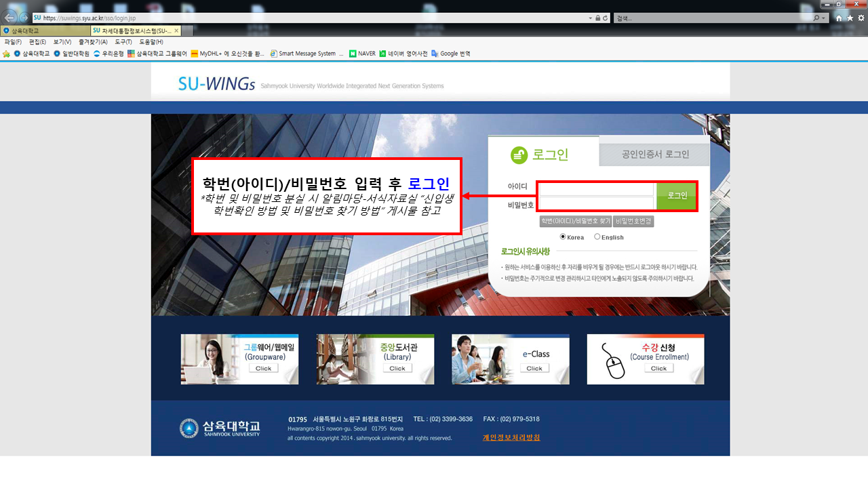868x488 pixels.
Task: Click the magnifier search icon in search box
Action: coord(816,18)
